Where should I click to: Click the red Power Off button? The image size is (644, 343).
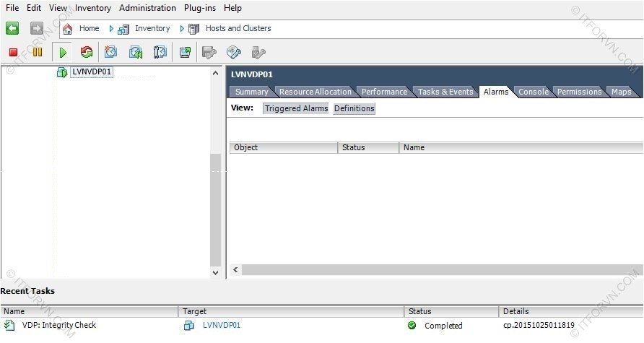click(x=13, y=52)
